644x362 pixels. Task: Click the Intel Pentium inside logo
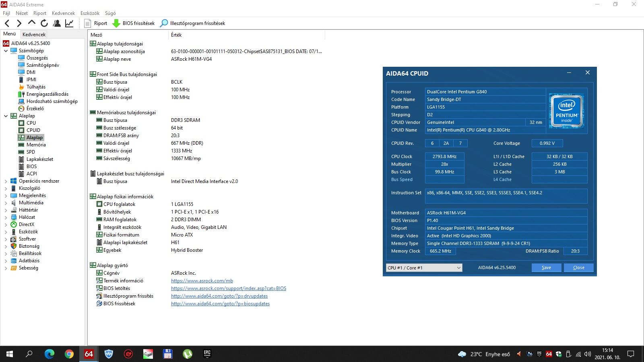[567, 111]
